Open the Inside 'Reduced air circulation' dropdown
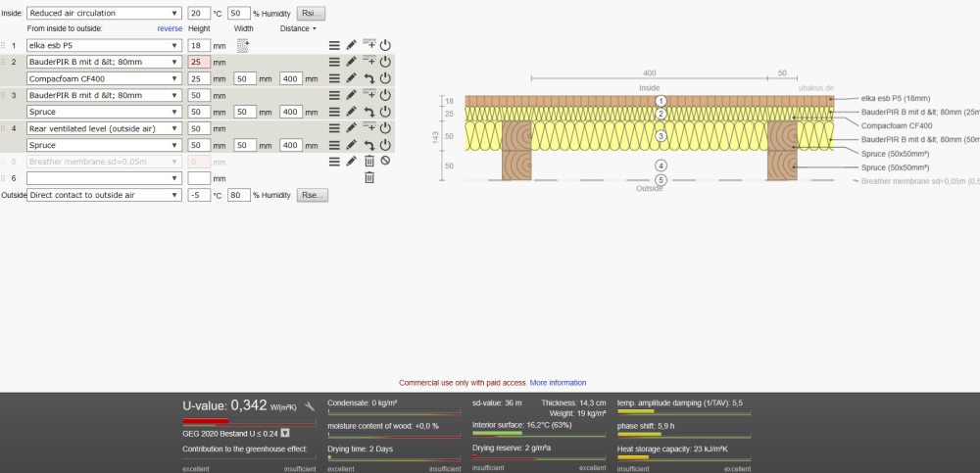Screen dimensions: 980x473 coord(105,13)
